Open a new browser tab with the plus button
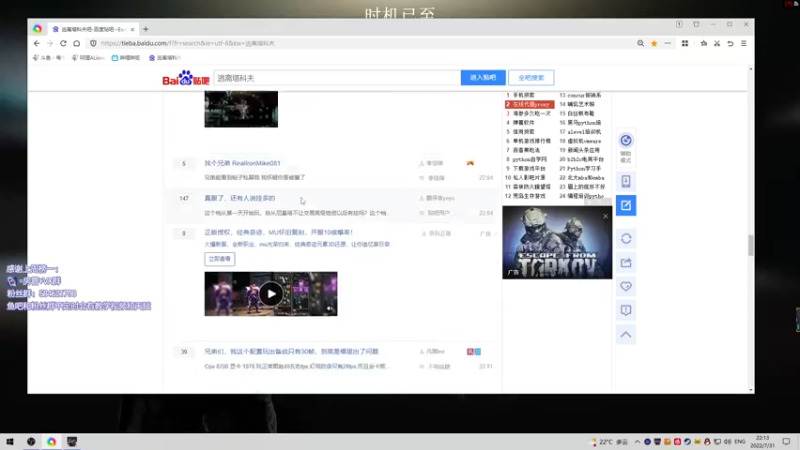The width and height of the screenshot is (800, 450). 146,29
